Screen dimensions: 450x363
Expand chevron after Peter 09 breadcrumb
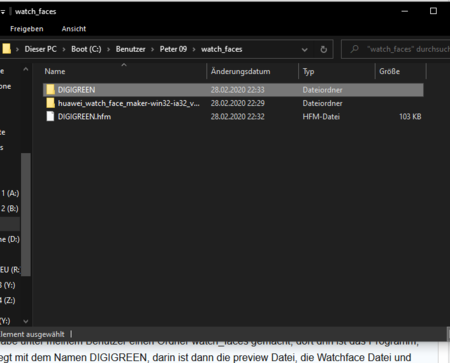pos(194,49)
